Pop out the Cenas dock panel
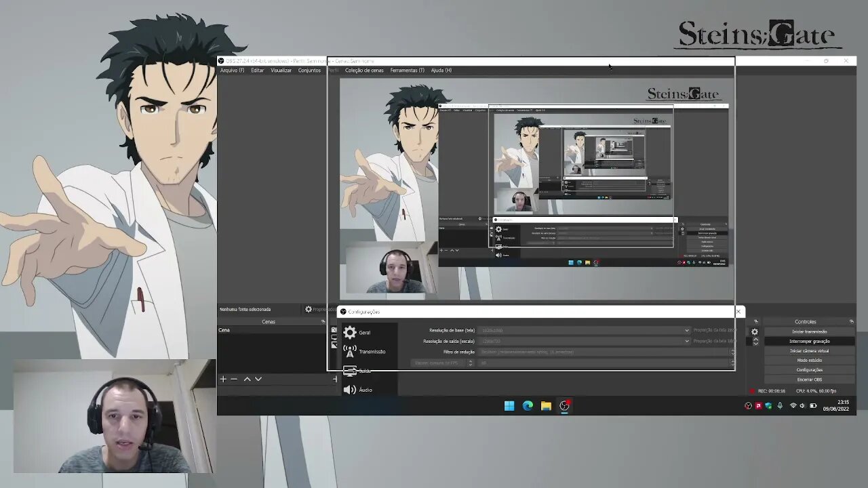 [322, 321]
